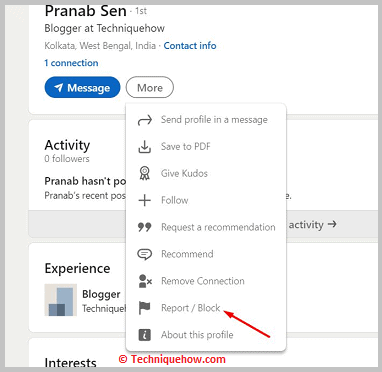Click the show all activity arrow link

[312, 225]
